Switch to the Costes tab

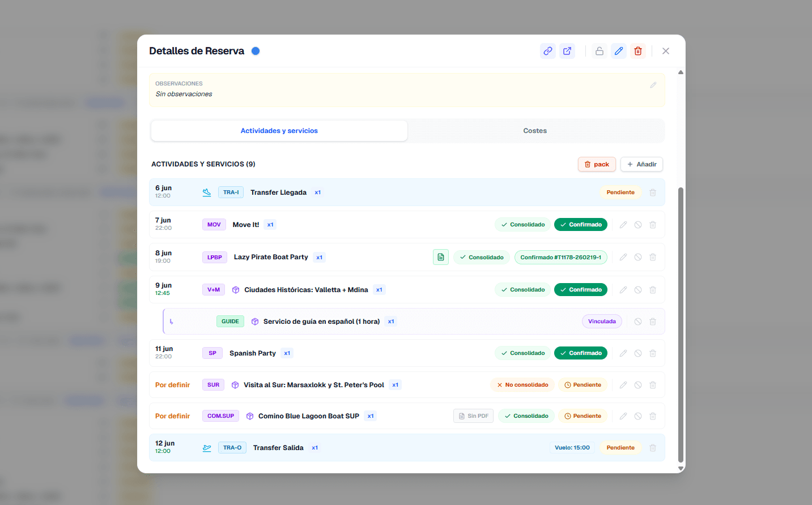pos(534,131)
